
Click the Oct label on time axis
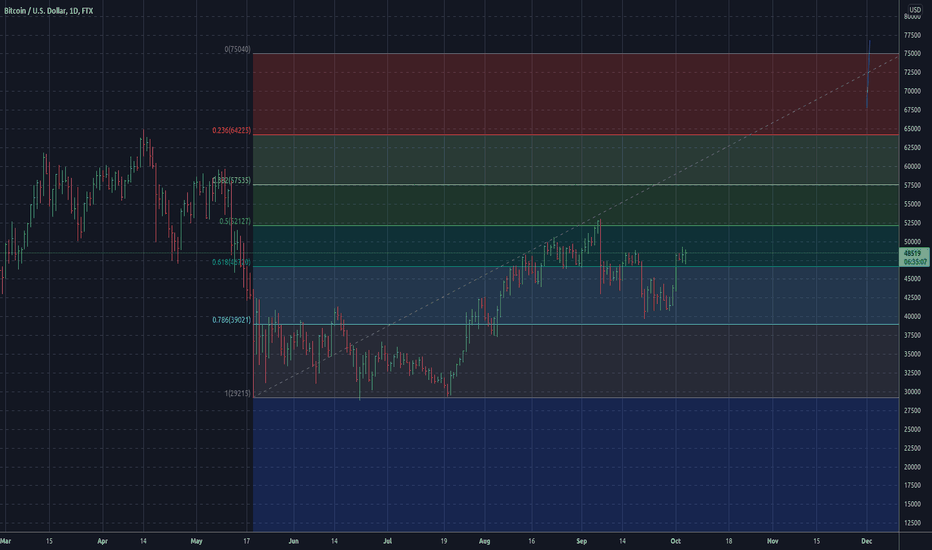pyautogui.click(x=675, y=541)
